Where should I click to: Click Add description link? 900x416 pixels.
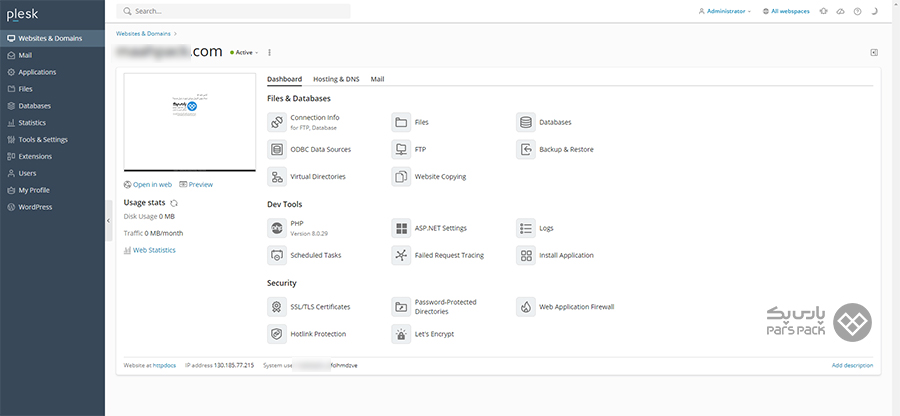coord(852,366)
